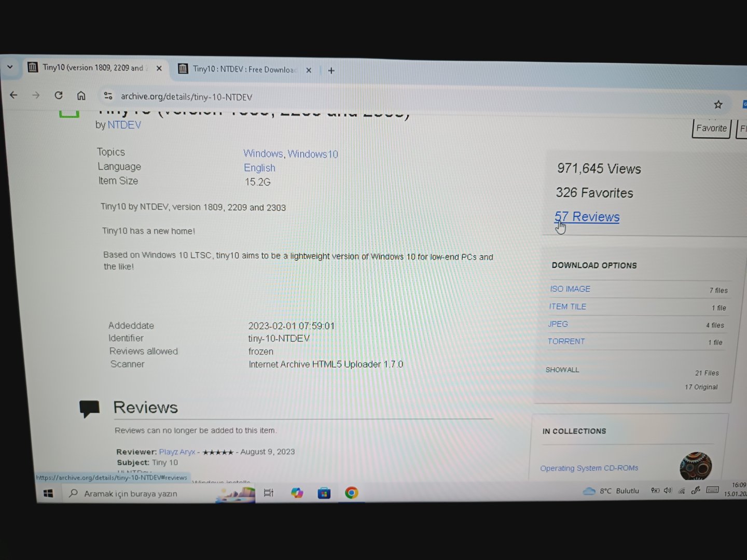Click the English language link
This screenshot has height=560, width=747.
(x=259, y=168)
